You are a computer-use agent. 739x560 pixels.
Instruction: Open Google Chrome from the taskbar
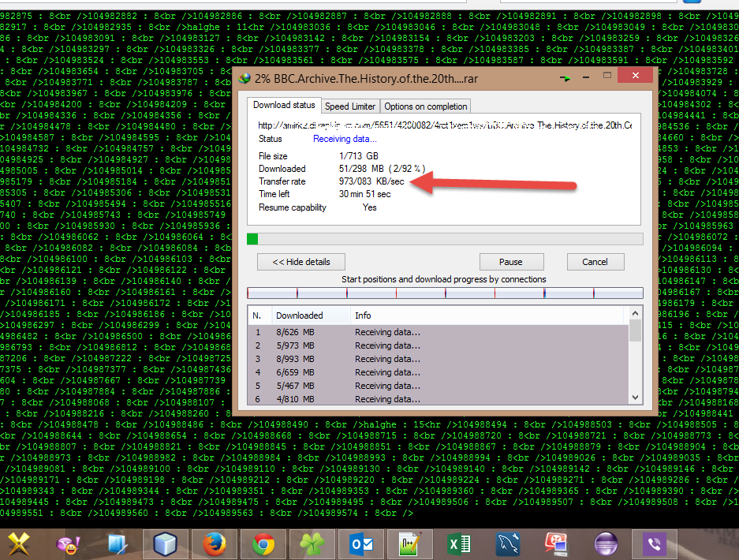[x=263, y=543]
